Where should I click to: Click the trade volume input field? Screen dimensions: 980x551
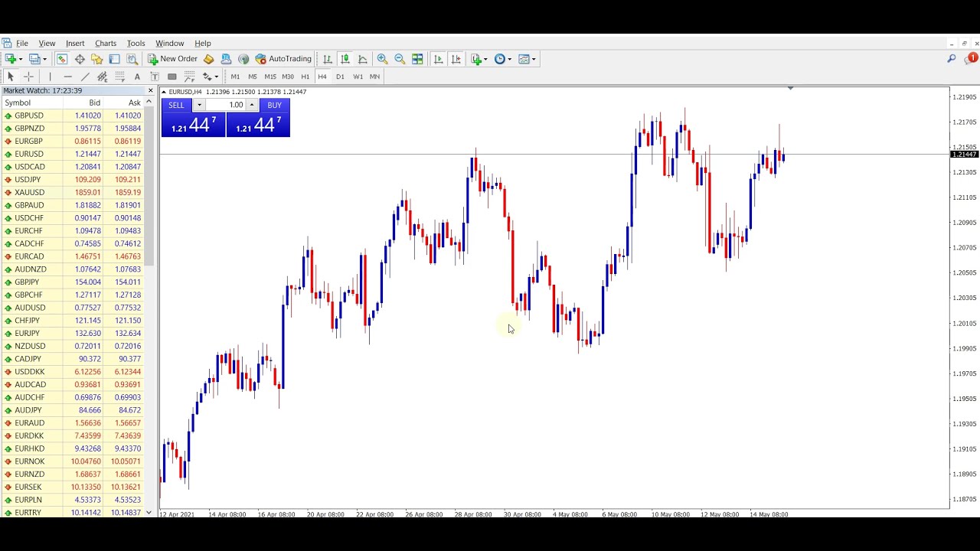(x=225, y=105)
